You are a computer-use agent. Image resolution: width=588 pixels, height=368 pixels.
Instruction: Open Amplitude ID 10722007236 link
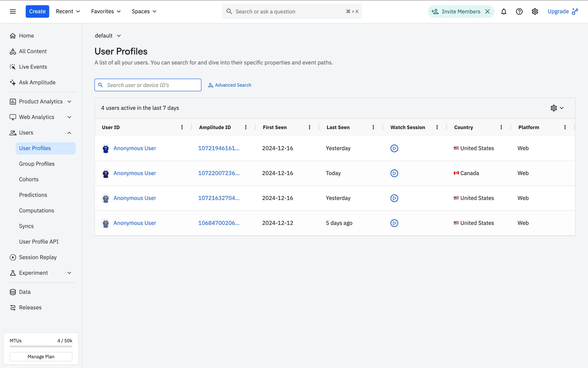click(x=219, y=173)
